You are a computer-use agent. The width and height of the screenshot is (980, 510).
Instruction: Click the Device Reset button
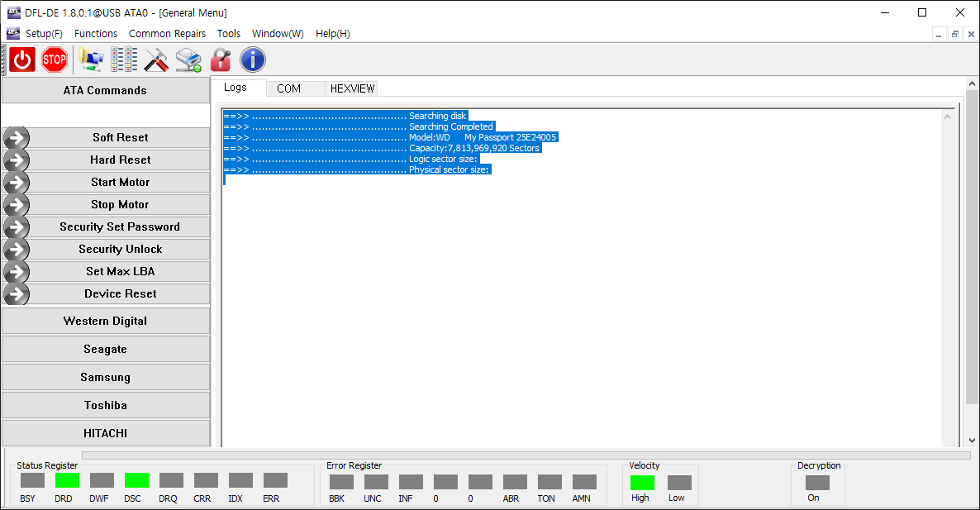[x=119, y=293]
